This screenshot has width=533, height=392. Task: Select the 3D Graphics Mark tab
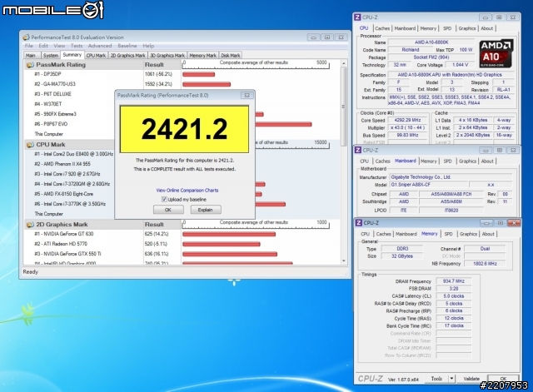pos(167,56)
